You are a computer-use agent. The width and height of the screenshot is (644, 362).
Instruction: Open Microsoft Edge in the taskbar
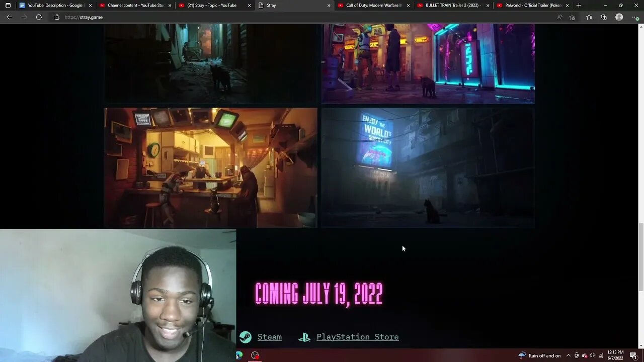click(239, 355)
